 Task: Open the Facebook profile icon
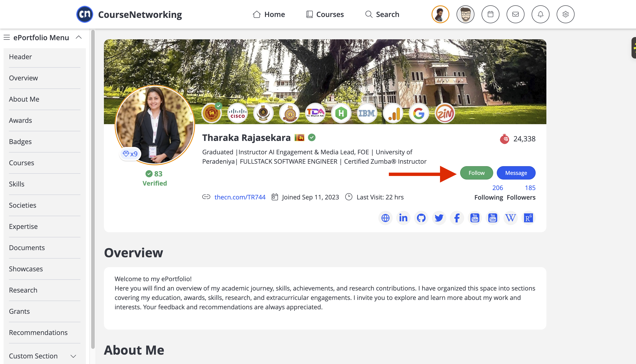click(x=457, y=218)
